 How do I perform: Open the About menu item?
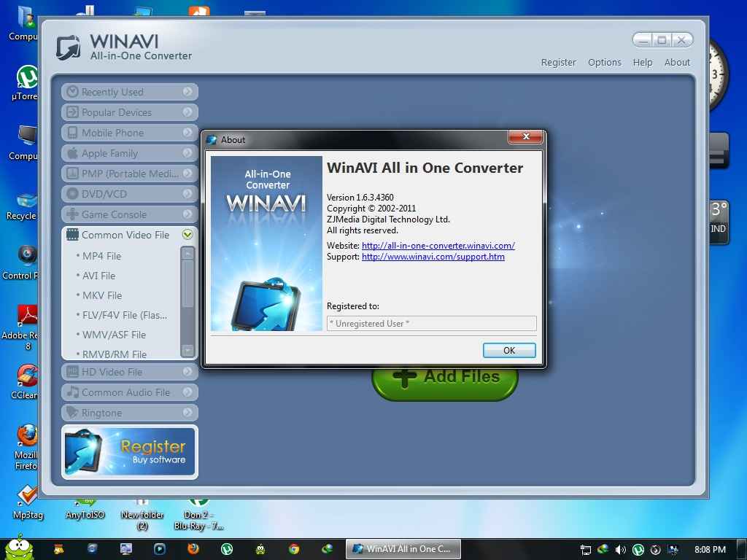pos(677,63)
